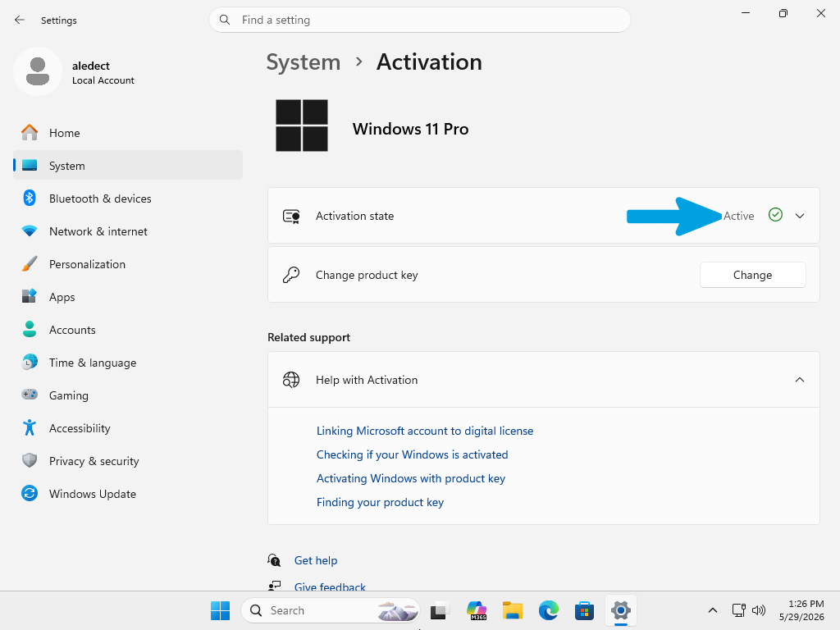Click the Active status text

point(739,216)
